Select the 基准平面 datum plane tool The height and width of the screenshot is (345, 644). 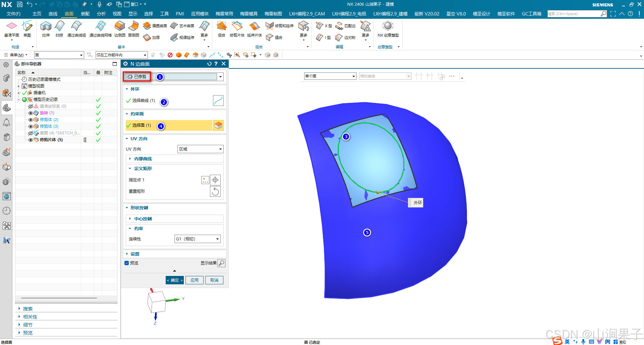click(x=11, y=29)
